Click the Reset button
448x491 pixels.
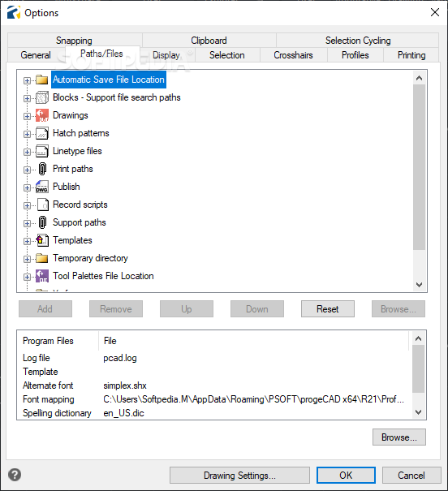[327, 309]
